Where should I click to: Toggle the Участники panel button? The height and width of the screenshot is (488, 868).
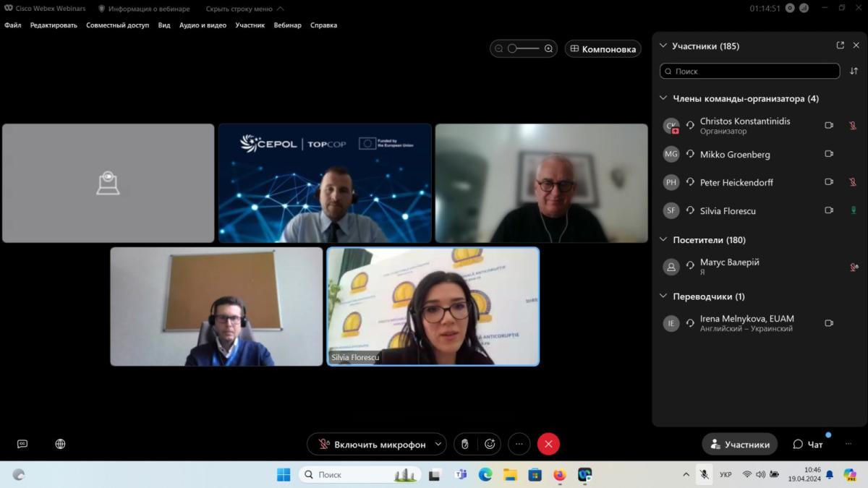click(x=740, y=445)
